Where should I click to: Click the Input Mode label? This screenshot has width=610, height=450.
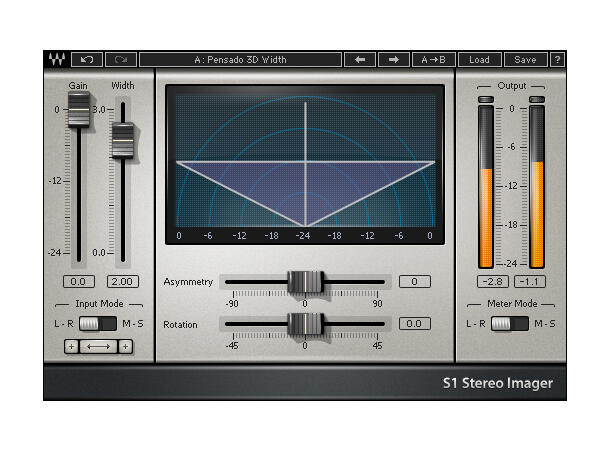click(99, 303)
